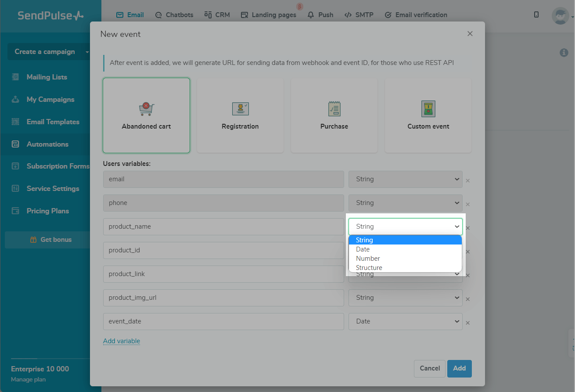
Task: Select the Custom event card
Action: (428, 115)
